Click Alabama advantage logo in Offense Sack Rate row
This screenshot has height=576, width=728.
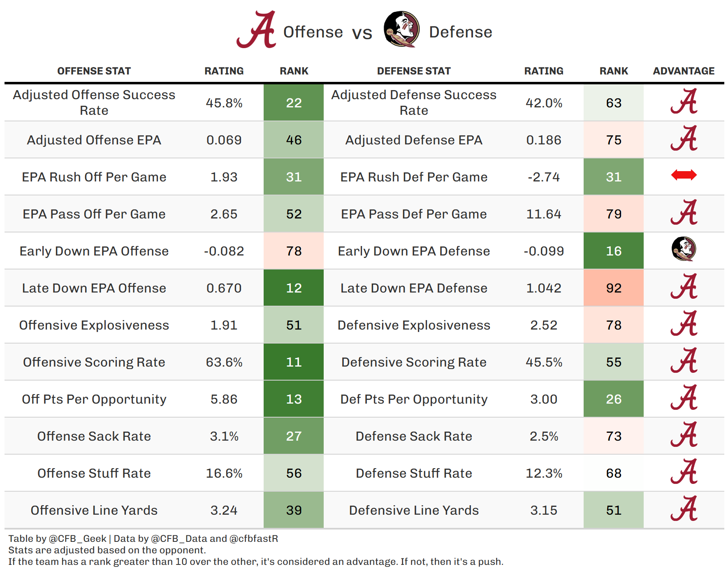pyautogui.click(x=684, y=434)
